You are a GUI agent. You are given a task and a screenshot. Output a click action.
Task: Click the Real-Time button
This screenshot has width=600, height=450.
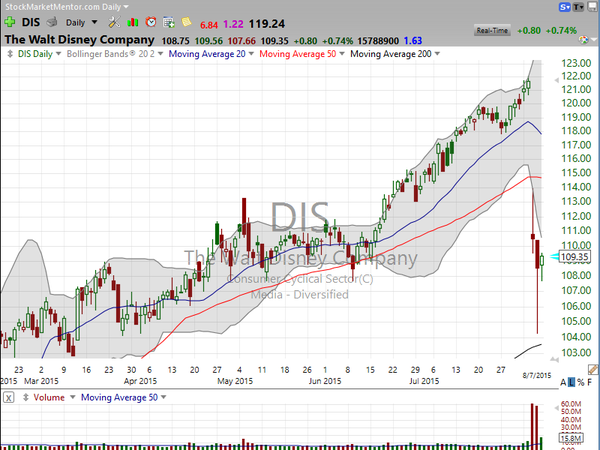click(492, 31)
